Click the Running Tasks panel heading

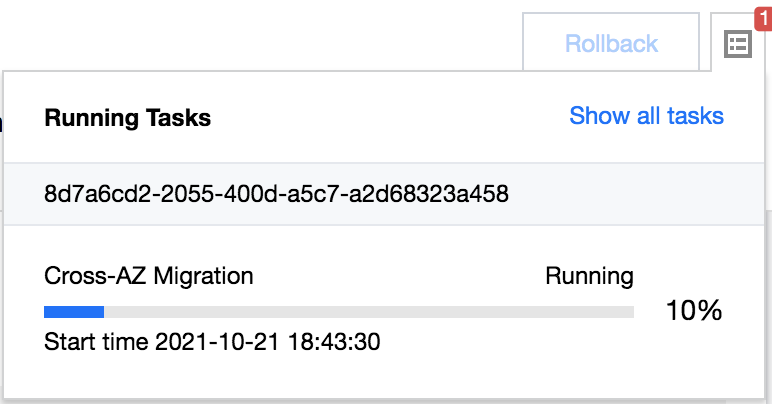tap(128, 118)
